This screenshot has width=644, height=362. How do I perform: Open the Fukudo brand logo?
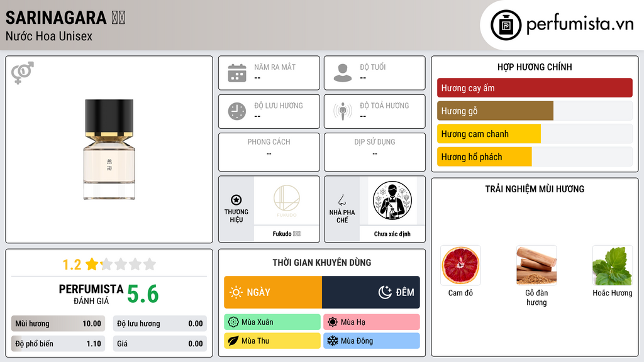[x=287, y=200]
